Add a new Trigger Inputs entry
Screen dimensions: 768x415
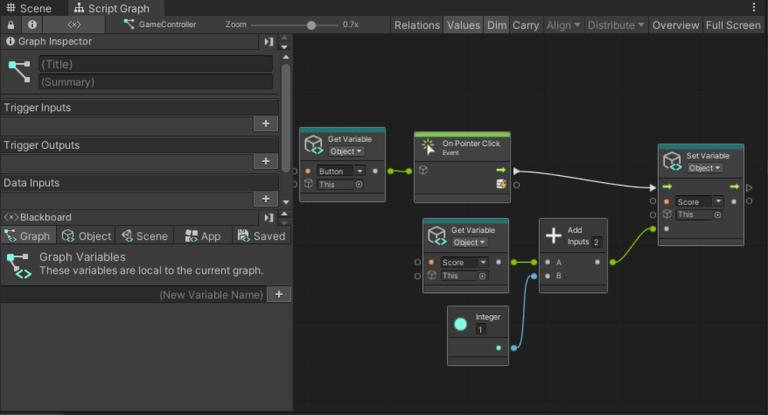pos(265,124)
